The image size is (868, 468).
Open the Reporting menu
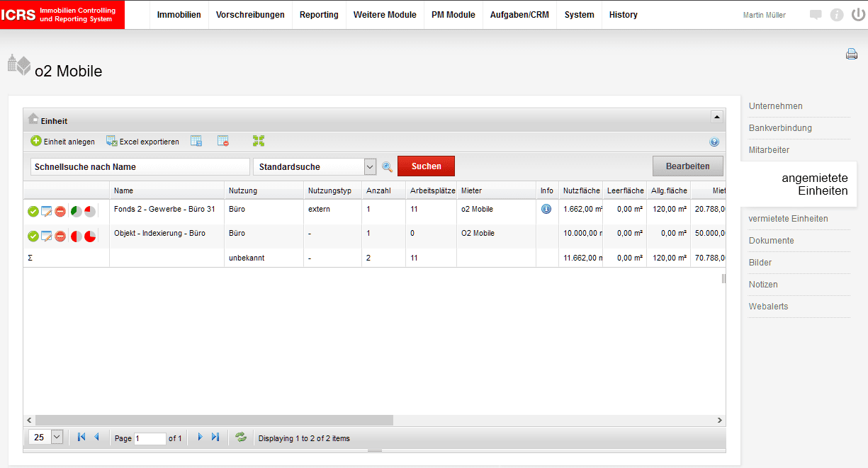tap(319, 15)
